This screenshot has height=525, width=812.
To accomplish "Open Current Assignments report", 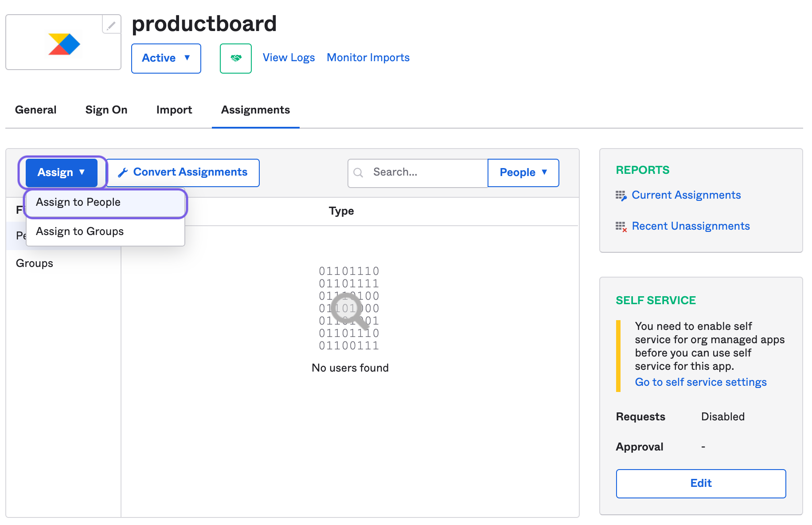I will click(x=686, y=195).
